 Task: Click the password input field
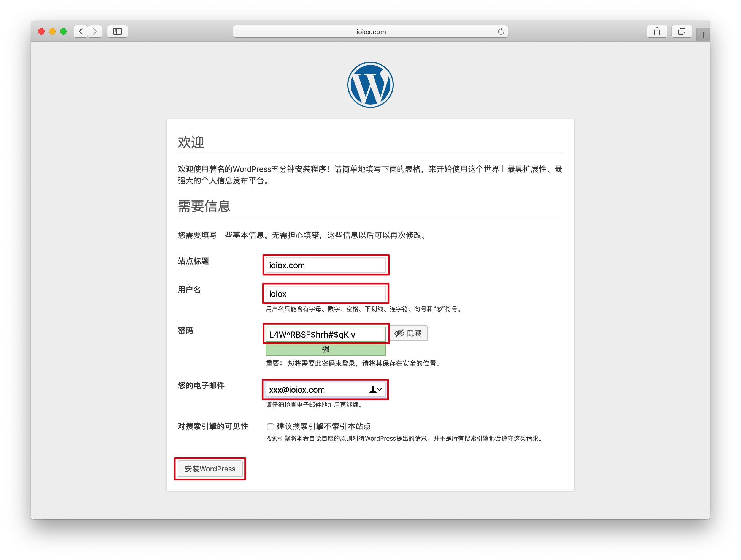(325, 335)
